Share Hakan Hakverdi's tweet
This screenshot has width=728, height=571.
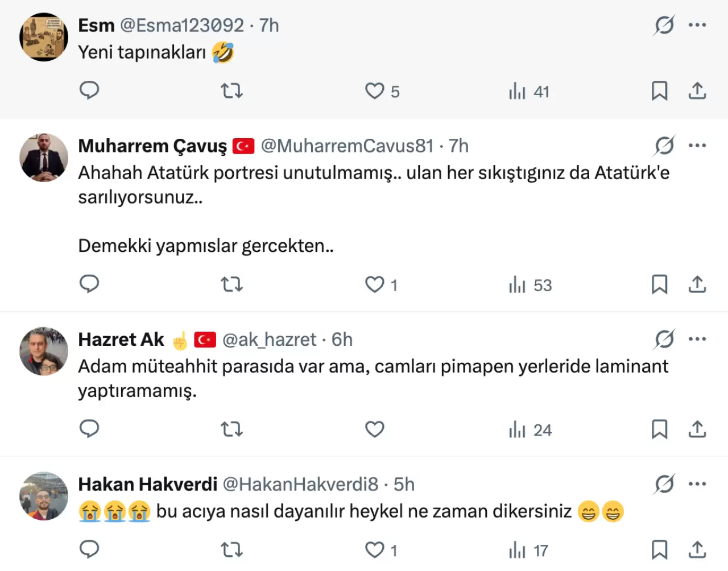tap(697, 549)
